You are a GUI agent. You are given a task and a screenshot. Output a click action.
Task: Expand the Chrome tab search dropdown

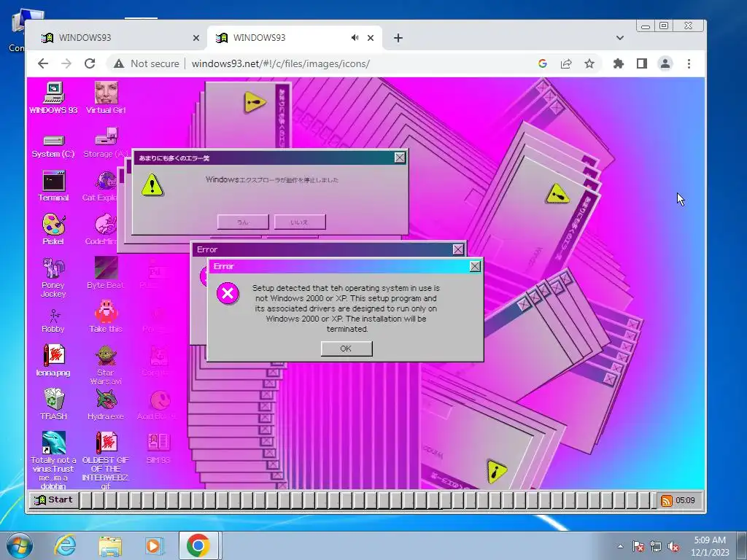click(x=620, y=38)
